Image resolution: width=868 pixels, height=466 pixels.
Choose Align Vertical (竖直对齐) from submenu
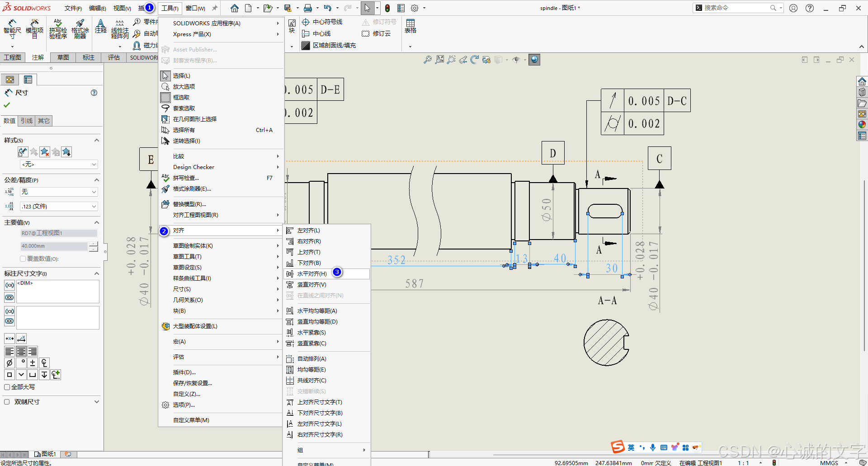tap(326, 285)
